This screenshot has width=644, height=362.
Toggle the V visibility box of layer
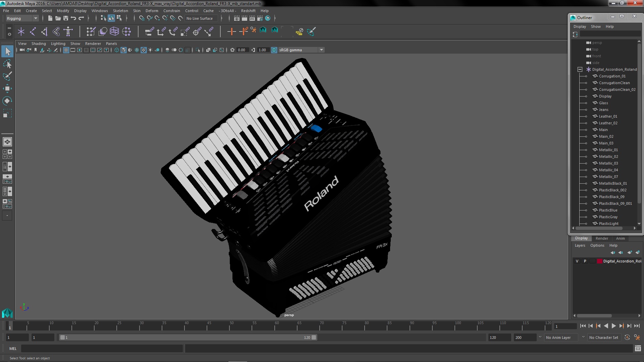point(577,261)
